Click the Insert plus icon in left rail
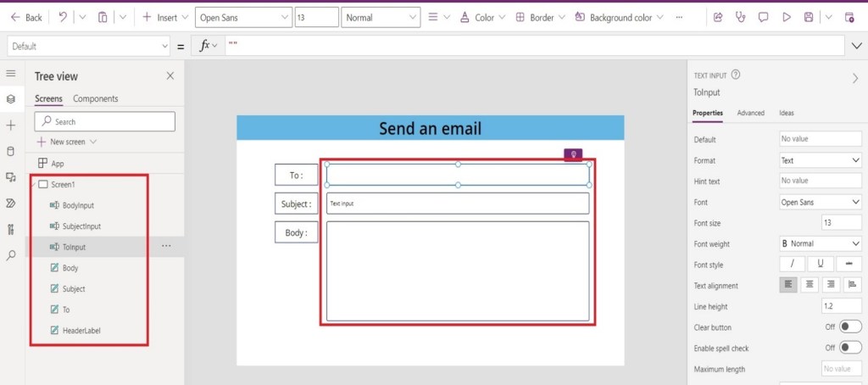This screenshot has height=385, width=868. (11, 126)
